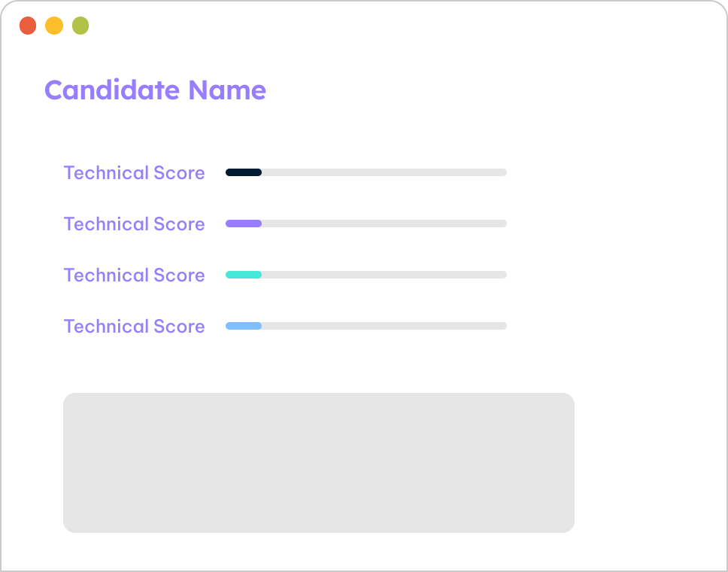The height and width of the screenshot is (572, 728).
Task: Select the Technical Score label beside the turquoise bar
Action: point(134,275)
